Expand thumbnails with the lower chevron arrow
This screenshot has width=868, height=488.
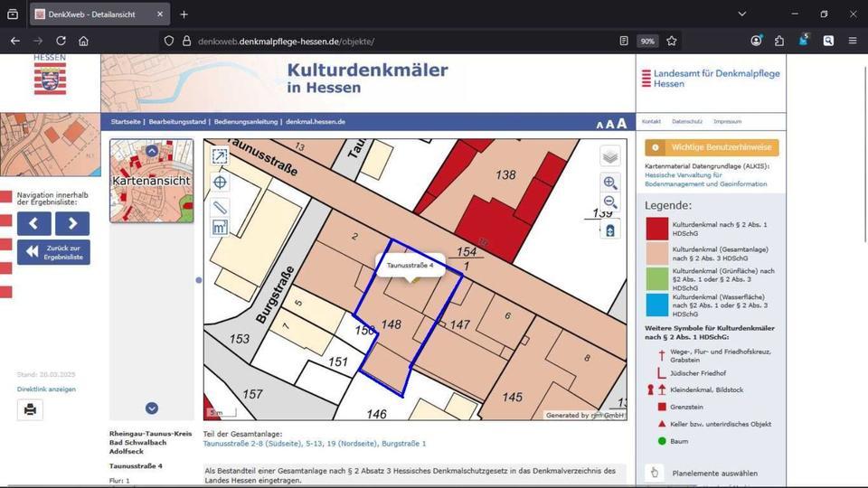click(152, 408)
